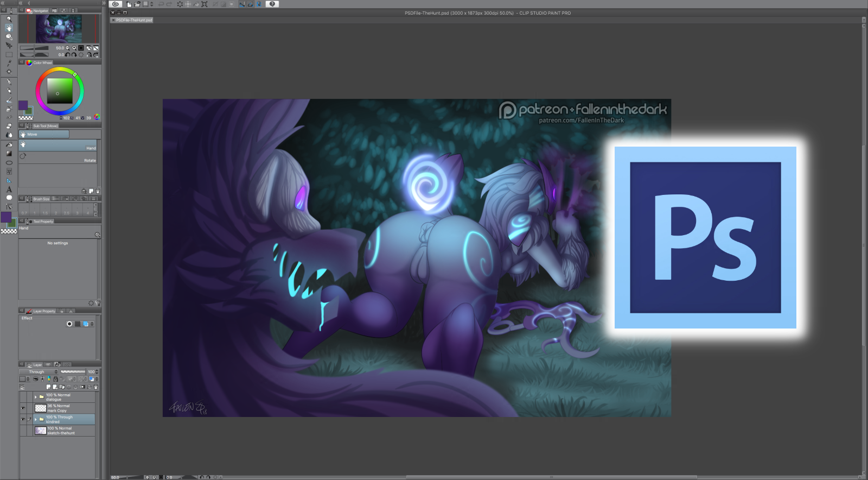Open the Color Wheel palette menu
The width and height of the screenshot is (868, 480).
(x=22, y=62)
